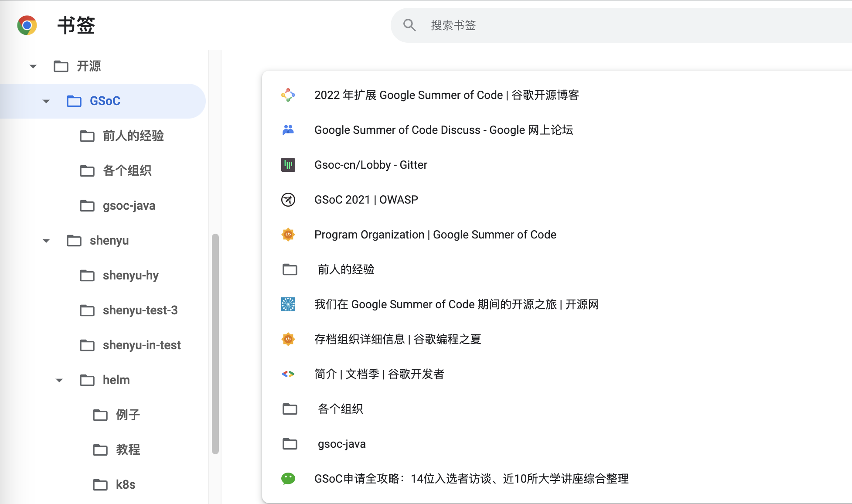852x504 pixels.
Task: Collapse the GSoC folder in sidebar
Action: tap(46, 101)
